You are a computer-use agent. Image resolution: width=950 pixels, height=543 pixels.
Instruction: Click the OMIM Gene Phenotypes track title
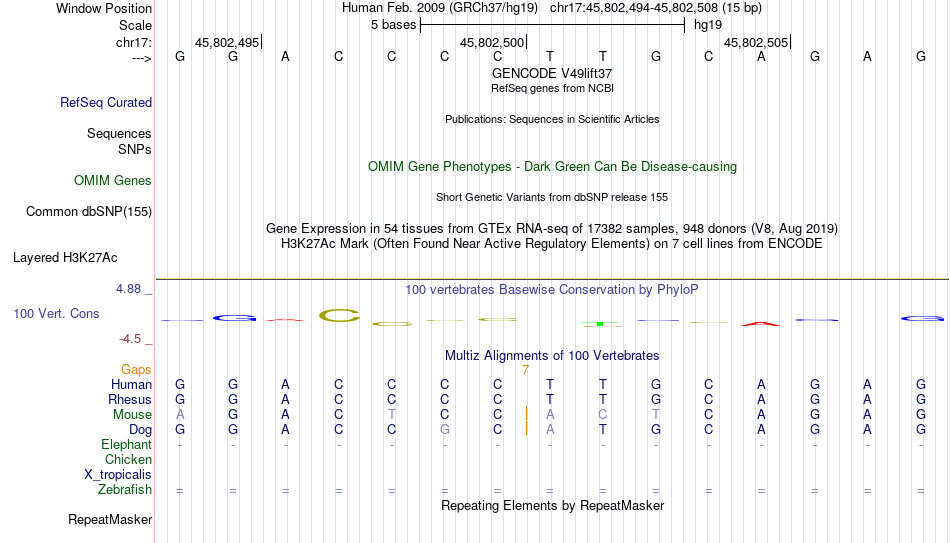click(553, 167)
